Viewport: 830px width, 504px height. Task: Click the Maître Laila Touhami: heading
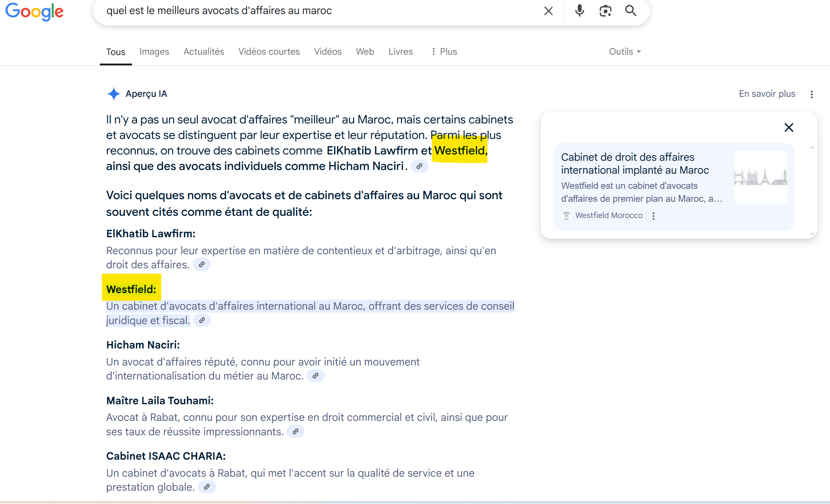(160, 401)
